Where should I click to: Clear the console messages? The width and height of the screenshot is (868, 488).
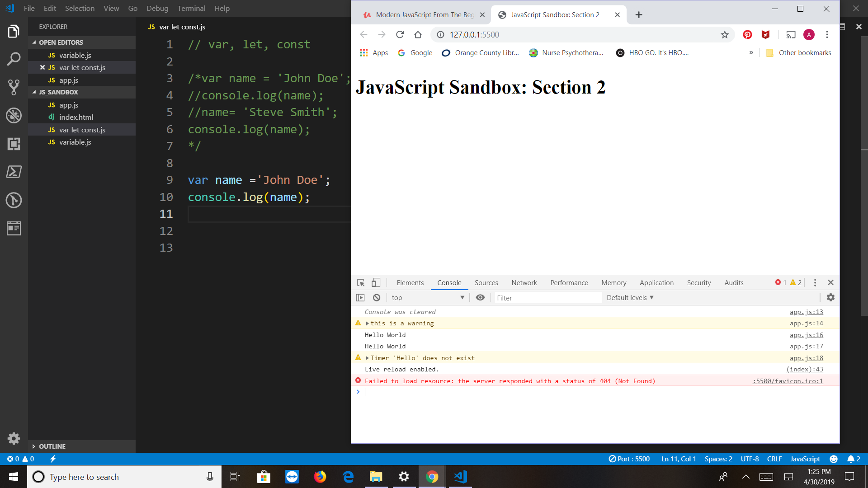[376, 297]
